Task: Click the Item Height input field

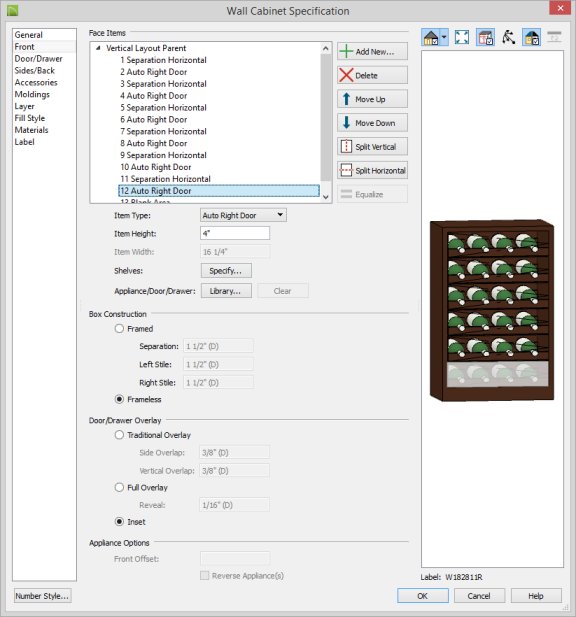Action: click(x=235, y=233)
